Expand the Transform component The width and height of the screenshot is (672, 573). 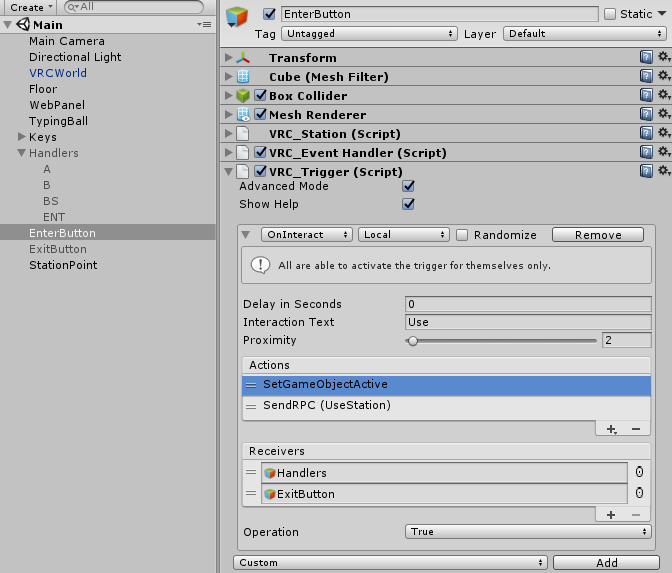tap(229, 57)
